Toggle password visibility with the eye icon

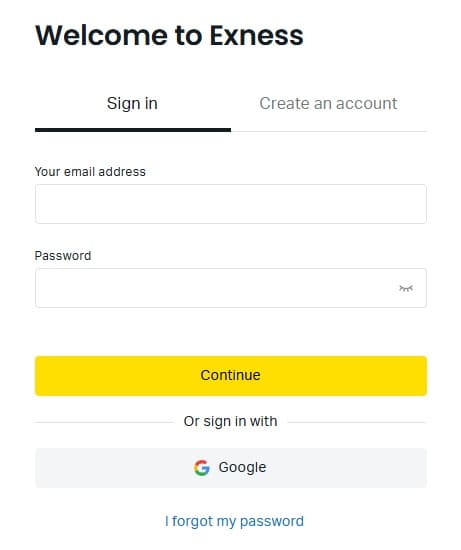pyautogui.click(x=406, y=288)
